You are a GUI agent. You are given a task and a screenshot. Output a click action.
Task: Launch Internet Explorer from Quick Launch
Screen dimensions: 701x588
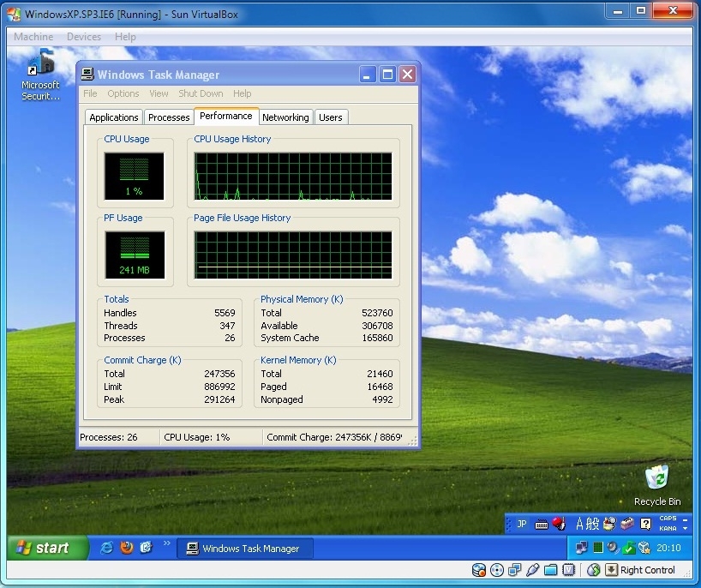pos(106,548)
